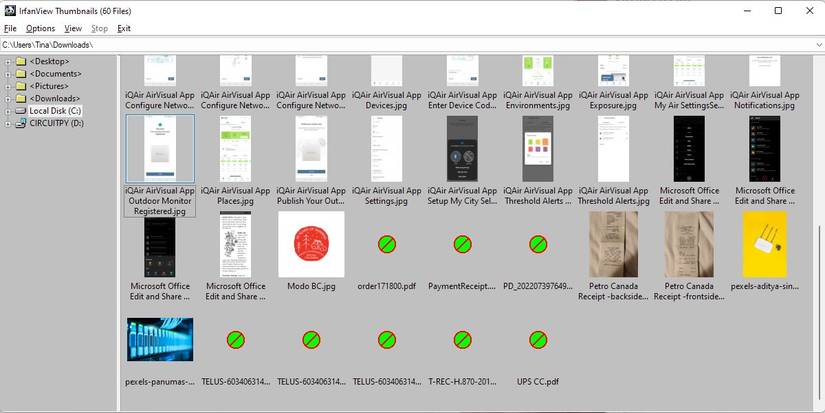Open the folder path dropdown arrow
The image size is (825, 413).
click(x=819, y=45)
